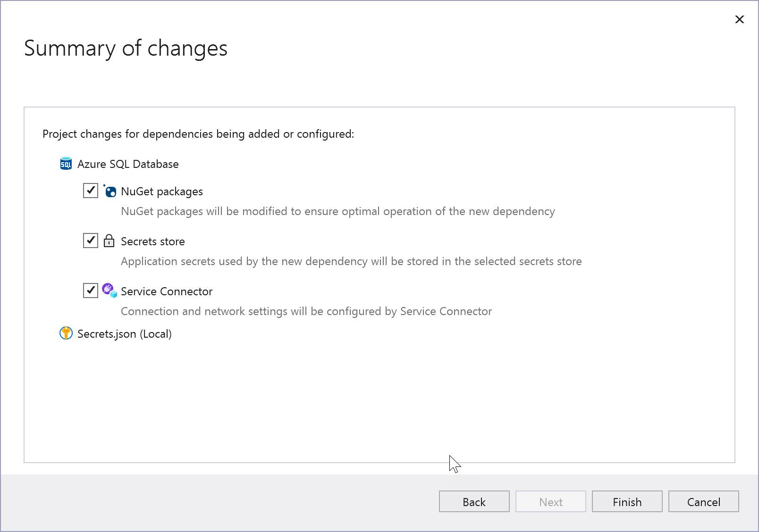Close the Summary of changes dialog
This screenshot has height=532, width=759.
pos(739,19)
